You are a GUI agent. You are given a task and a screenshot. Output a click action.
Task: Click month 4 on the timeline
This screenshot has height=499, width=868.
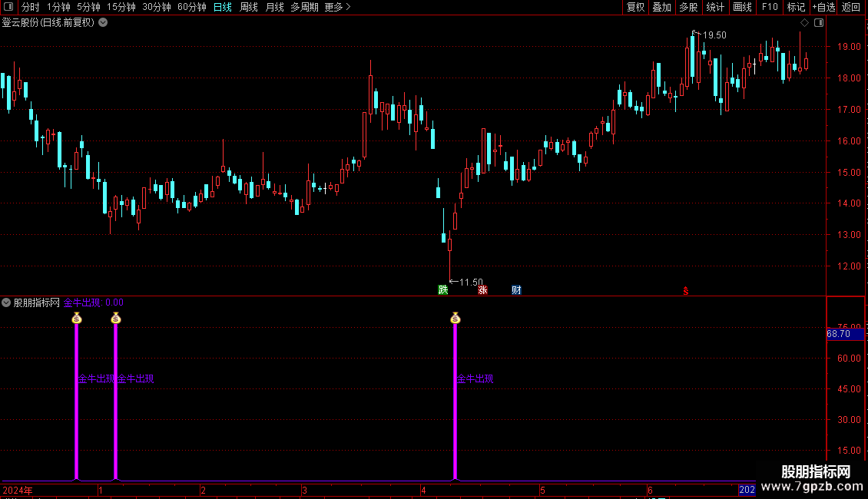click(x=423, y=490)
